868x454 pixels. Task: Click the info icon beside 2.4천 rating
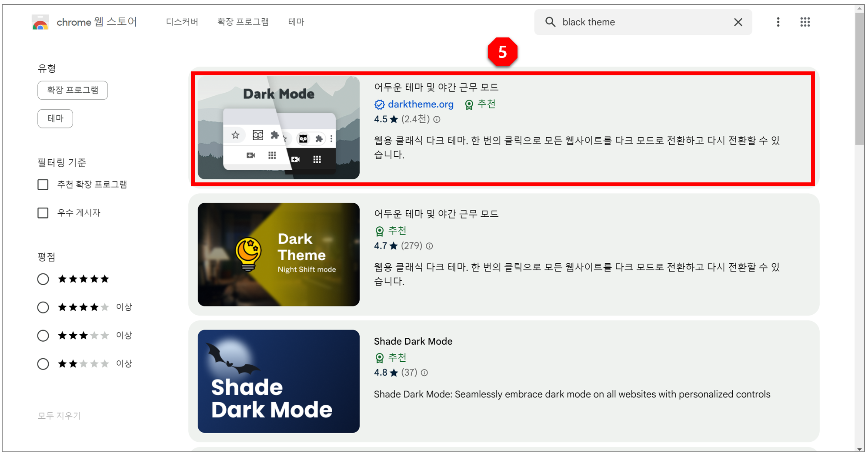point(437,119)
